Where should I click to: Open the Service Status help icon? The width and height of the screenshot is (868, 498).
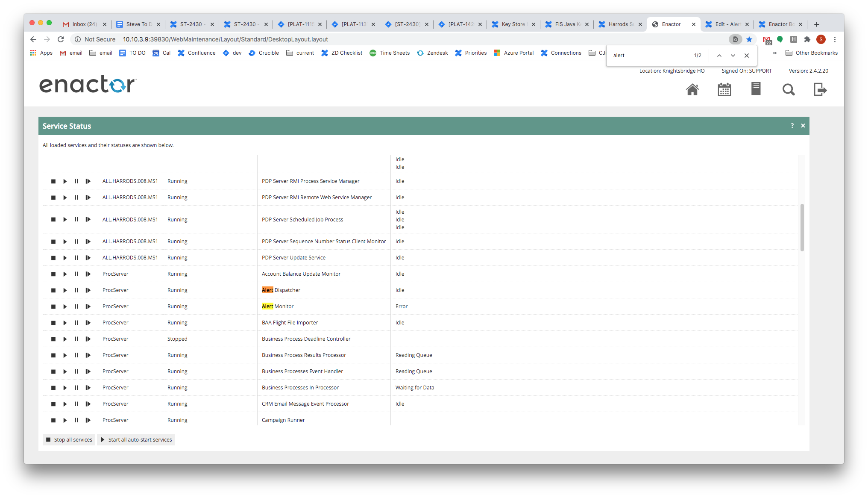[x=792, y=126]
